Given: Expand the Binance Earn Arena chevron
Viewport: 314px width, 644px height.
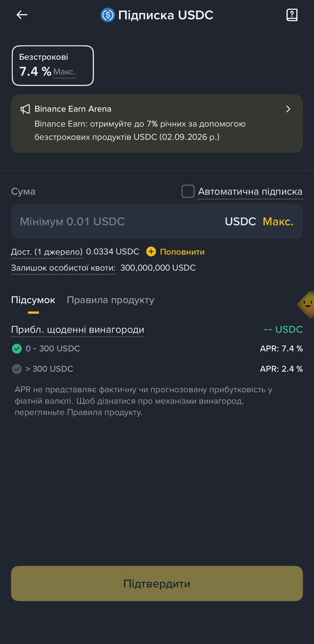Looking at the screenshot, I should coord(288,109).
